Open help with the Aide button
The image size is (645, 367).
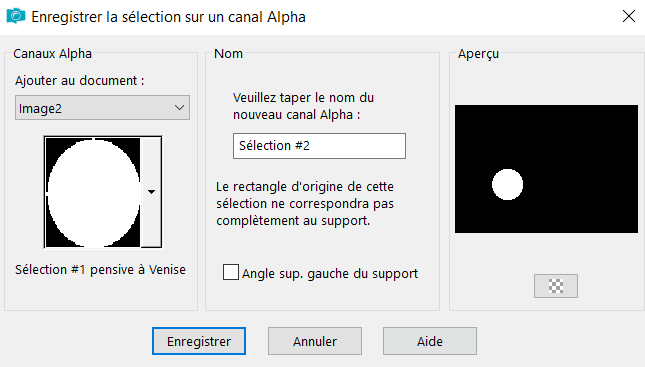pos(430,341)
